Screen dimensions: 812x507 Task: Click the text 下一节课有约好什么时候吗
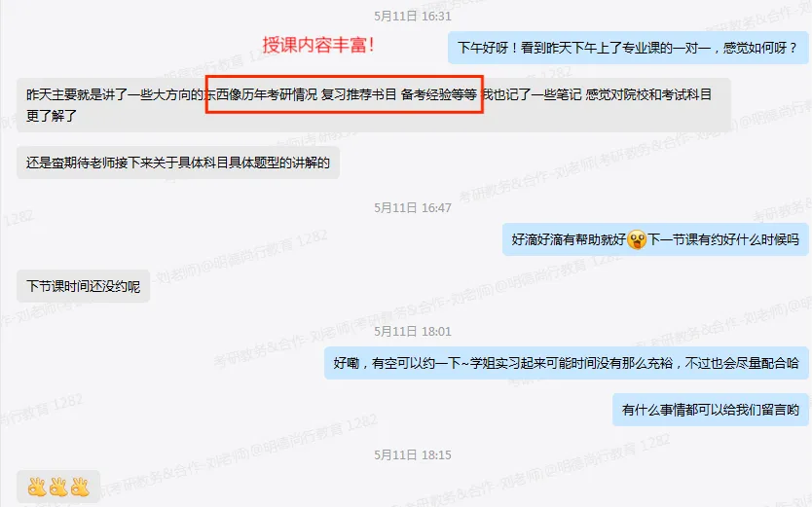coord(723,239)
